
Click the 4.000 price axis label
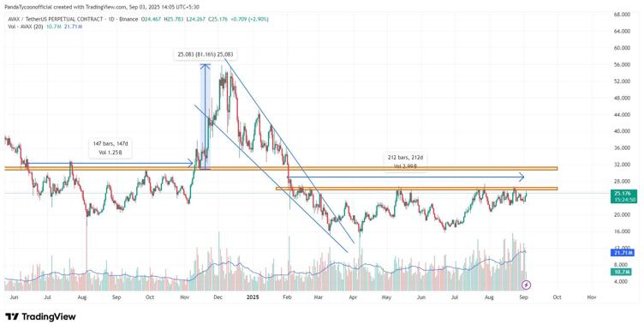point(620,281)
